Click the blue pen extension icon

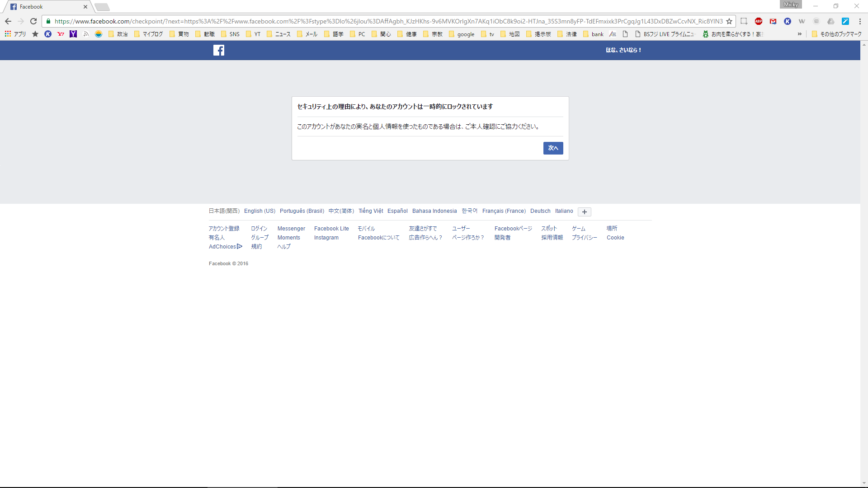coord(845,21)
